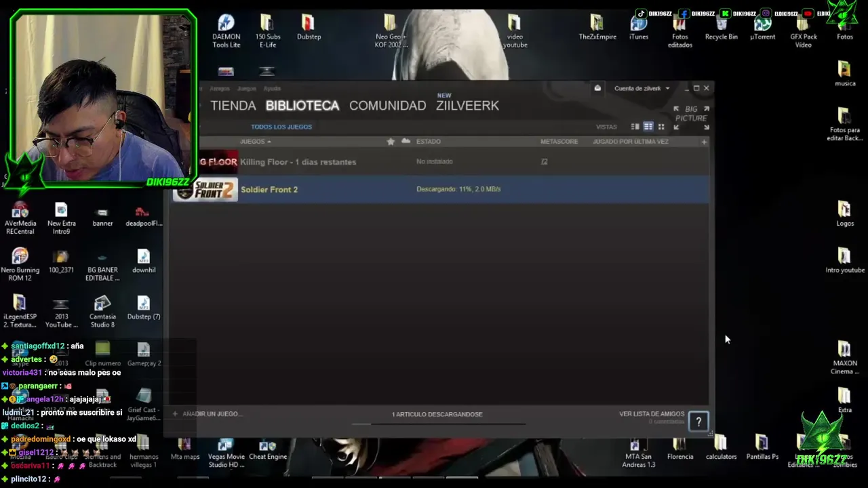Open Fotos editados folder
The width and height of the screenshot is (868, 488).
tap(679, 33)
